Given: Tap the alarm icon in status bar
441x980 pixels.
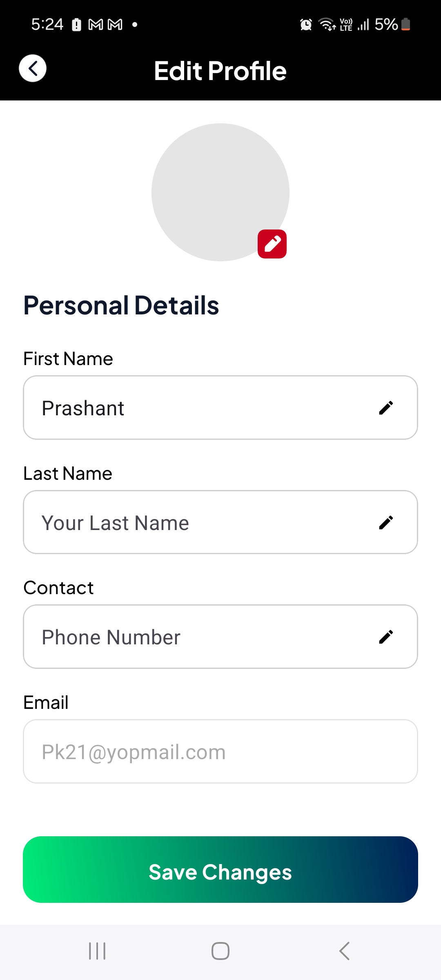Looking at the screenshot, I should (306, 24).
